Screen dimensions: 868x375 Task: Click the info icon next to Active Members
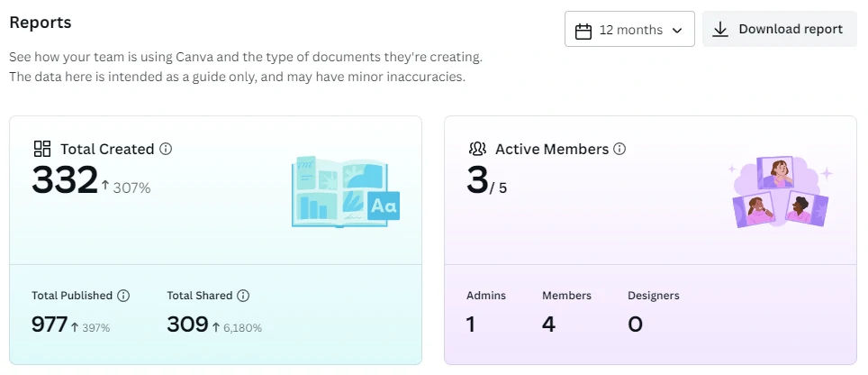click(x=620, y=149)
